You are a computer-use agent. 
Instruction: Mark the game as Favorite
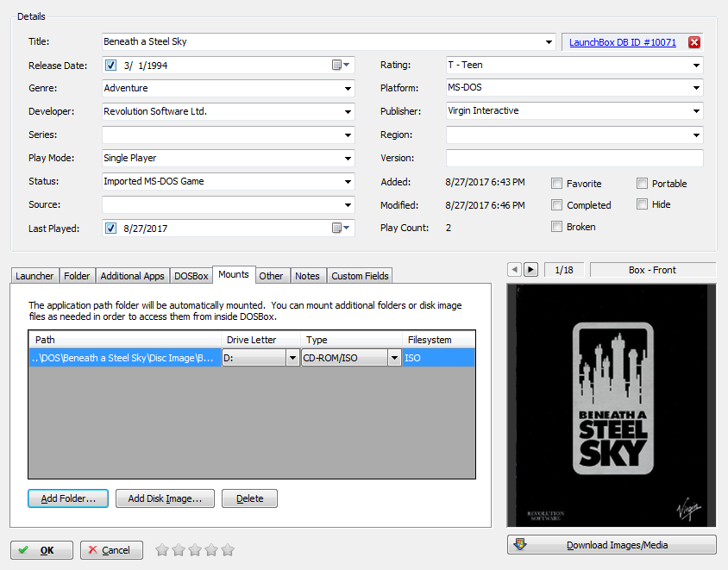click(x=556, y=184)
